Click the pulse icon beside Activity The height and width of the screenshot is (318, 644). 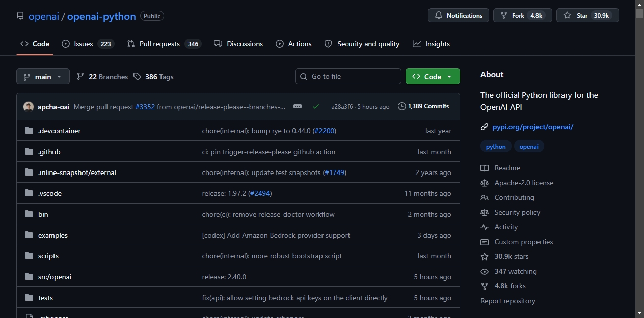coord(485,227)
